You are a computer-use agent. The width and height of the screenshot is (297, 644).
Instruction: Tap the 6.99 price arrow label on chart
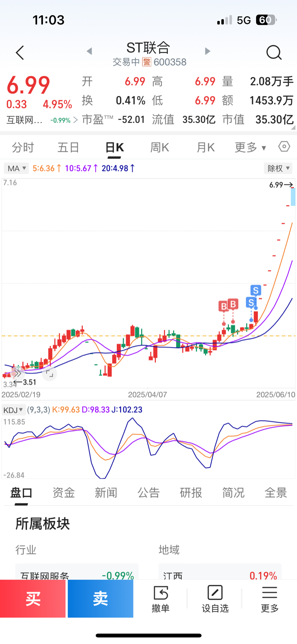coord(281,185)
